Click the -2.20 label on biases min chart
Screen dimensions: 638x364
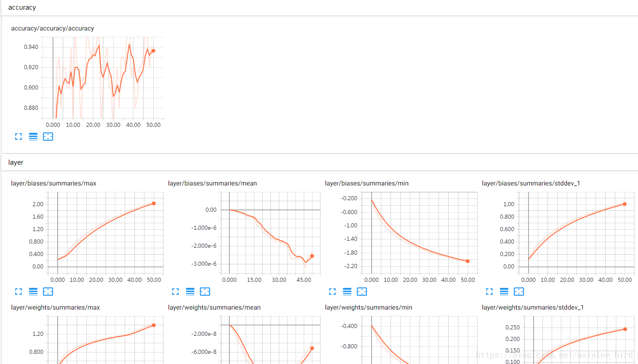click(x=350, y=266)
